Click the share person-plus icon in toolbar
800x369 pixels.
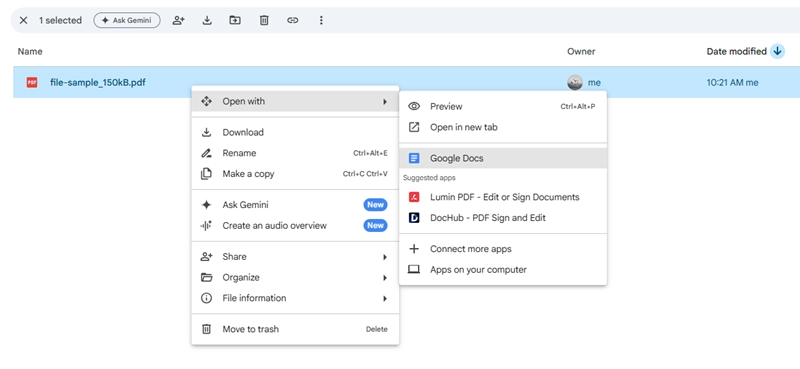pyautogui.click(x=178, y=20)
